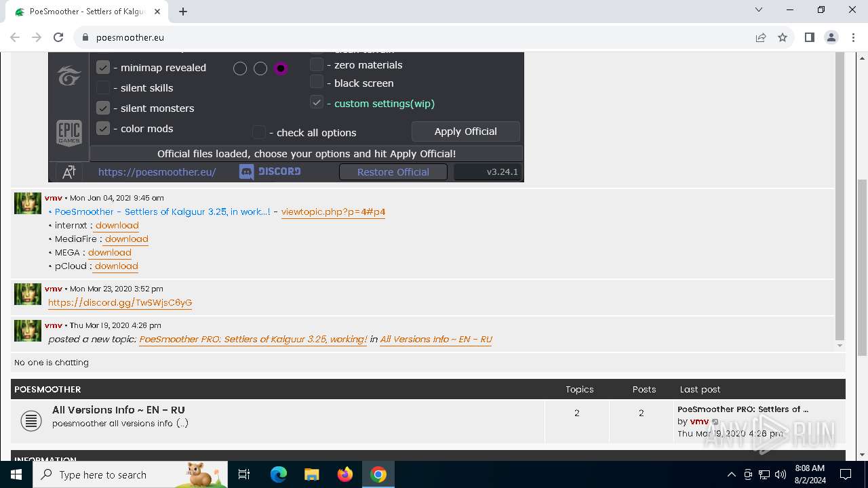
Task: Click view latest post icon next to vmv
Action: tap(715, 422)
